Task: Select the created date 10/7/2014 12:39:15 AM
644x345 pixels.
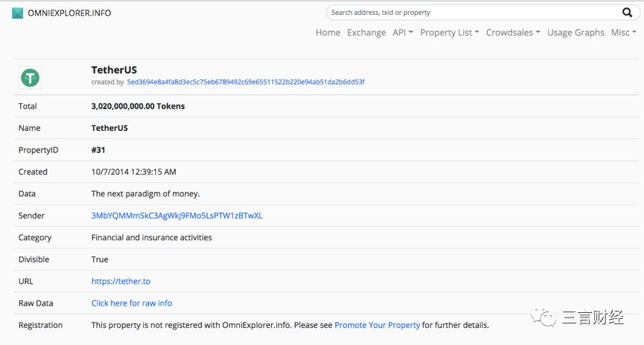Action: coord(133,172)
